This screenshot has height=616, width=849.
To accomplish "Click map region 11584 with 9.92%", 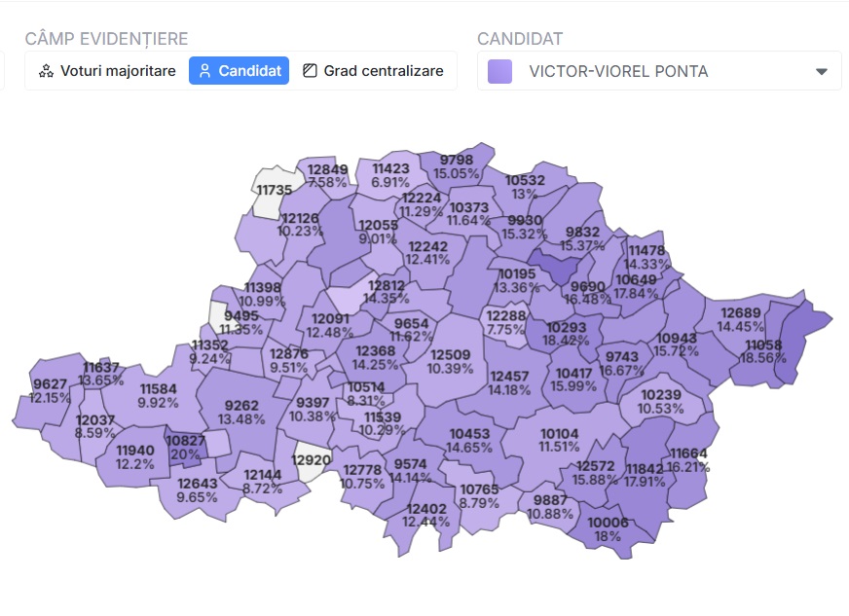I will 158,396.
